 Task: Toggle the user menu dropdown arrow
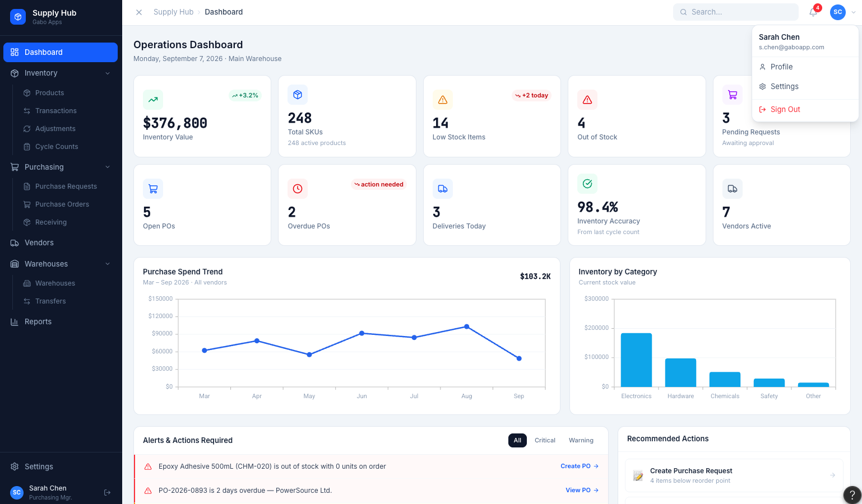click(x=854, y=12)
